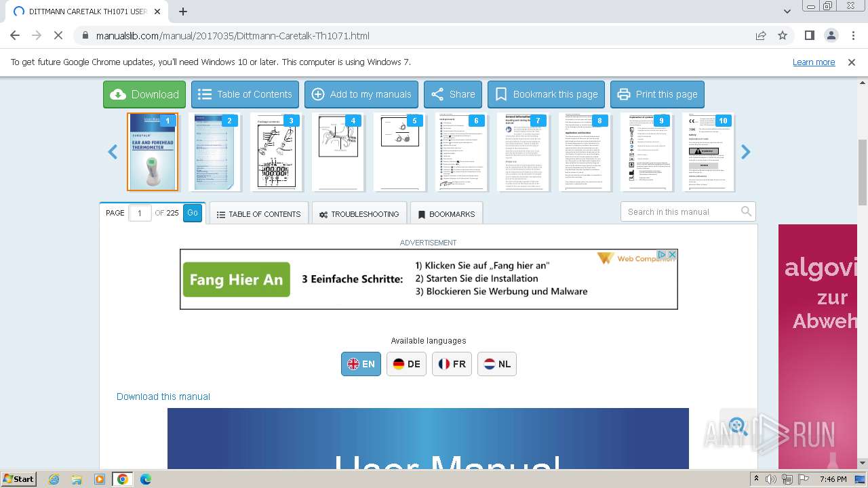
Task: Click the taskbar clock 7:46 PM
Action: pyautogui.click(x=833, y=479)
